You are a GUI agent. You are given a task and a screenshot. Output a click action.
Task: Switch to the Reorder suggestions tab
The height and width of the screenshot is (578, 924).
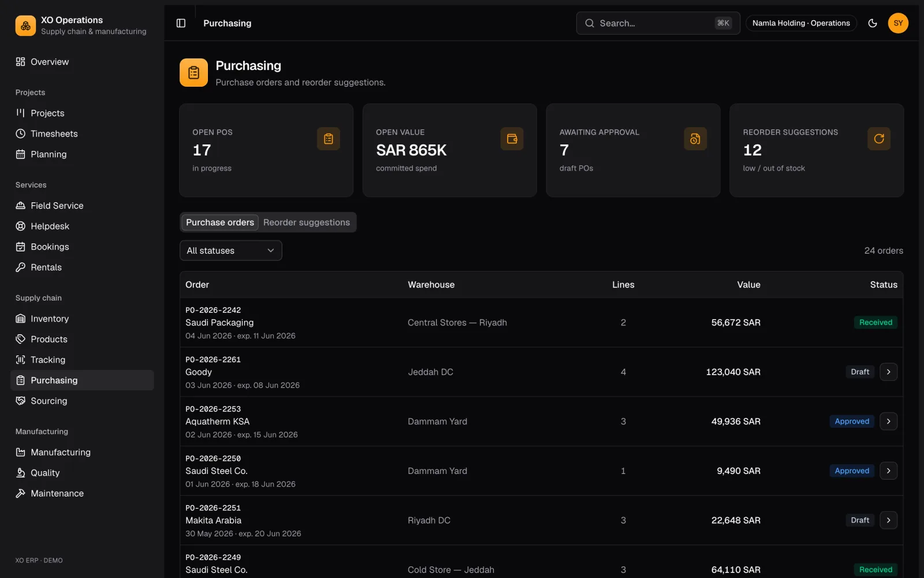coord(307,223)
